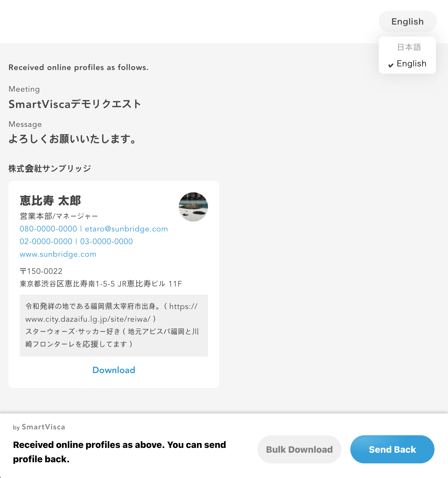Click phone number 02-0000-0000
The width and height of the screenshot is (448, 478).
pyautogui.click(x=46, y=242)
